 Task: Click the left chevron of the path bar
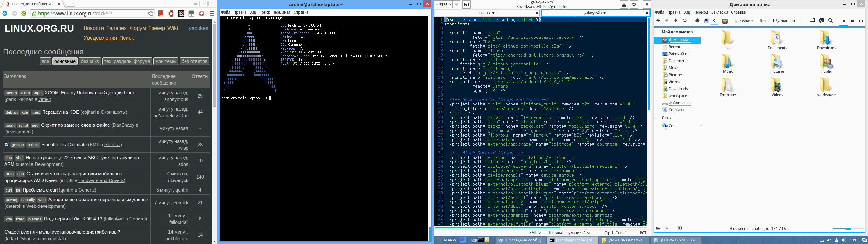[x=714, y=21]
